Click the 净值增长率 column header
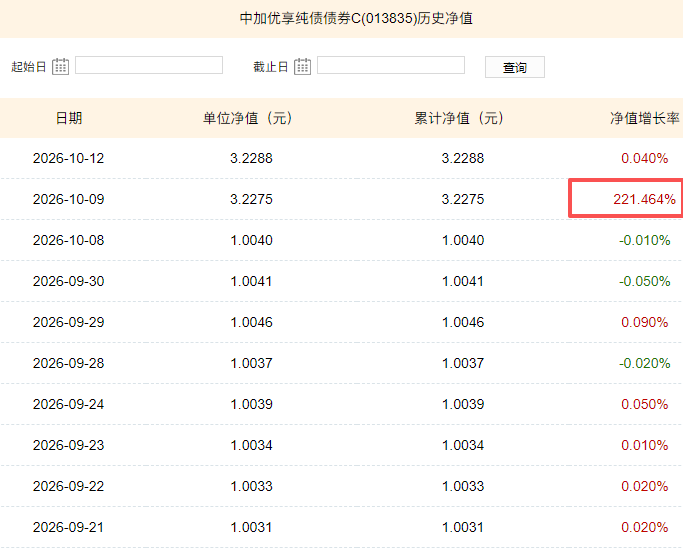Image resolution: width=683 pixels, height=557 pixels. (x=645, y=118)
